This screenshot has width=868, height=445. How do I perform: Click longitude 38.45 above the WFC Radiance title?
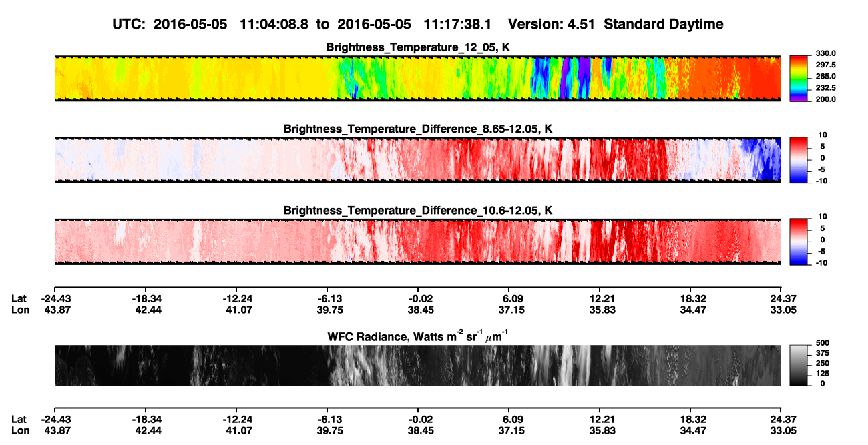(x=421, y=310)
